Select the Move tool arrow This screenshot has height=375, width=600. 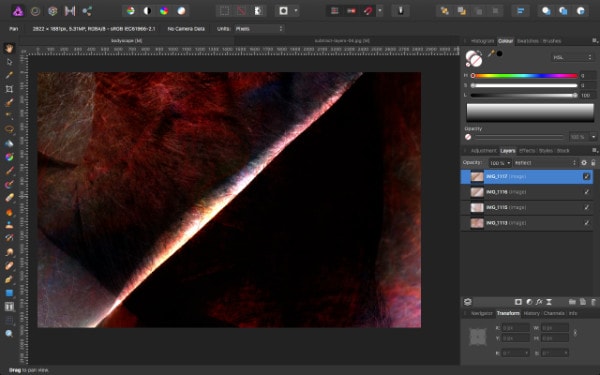pyautogui.click(x=9, y=62)
